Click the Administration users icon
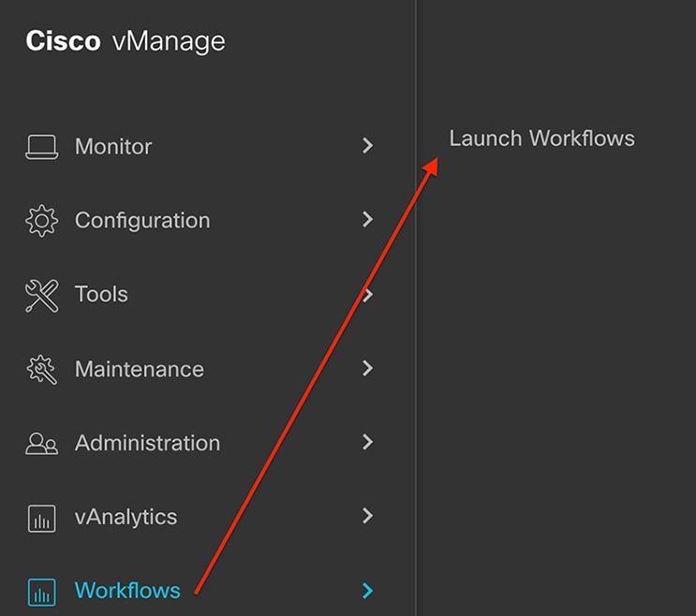Image resolution: width=696 pixels, height=616 pixels. click(x=42, y=444)
